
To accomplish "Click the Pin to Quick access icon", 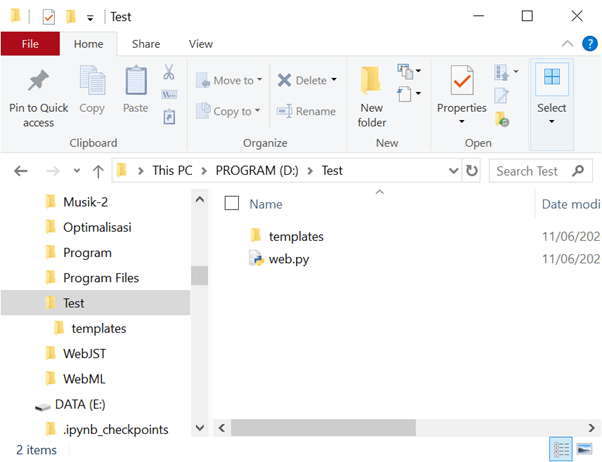I will [x=38, y=81].
